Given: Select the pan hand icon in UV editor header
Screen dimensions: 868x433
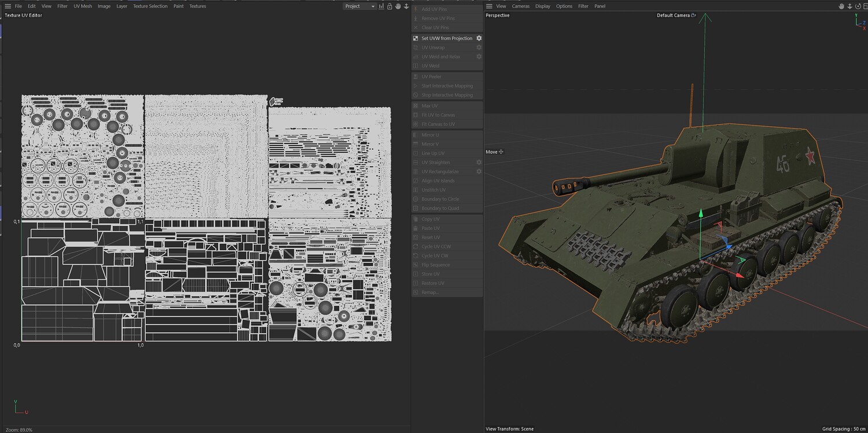Looking at the screenshot, I should 398,6.
